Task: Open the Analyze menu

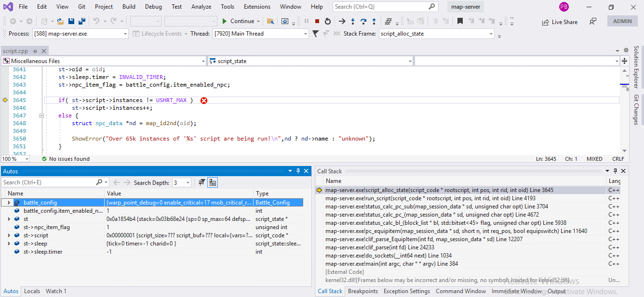Action: (201, 7)
